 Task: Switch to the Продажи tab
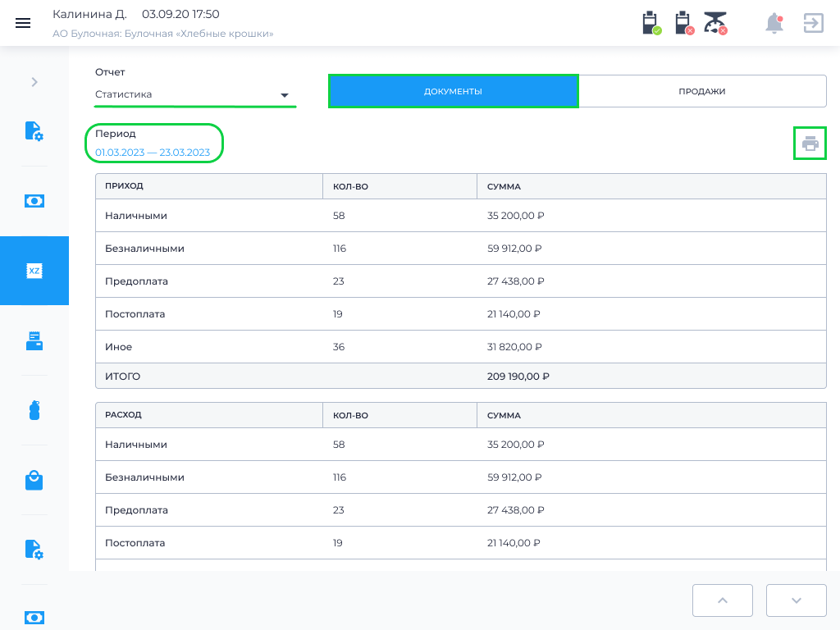[x=702, y=91]
